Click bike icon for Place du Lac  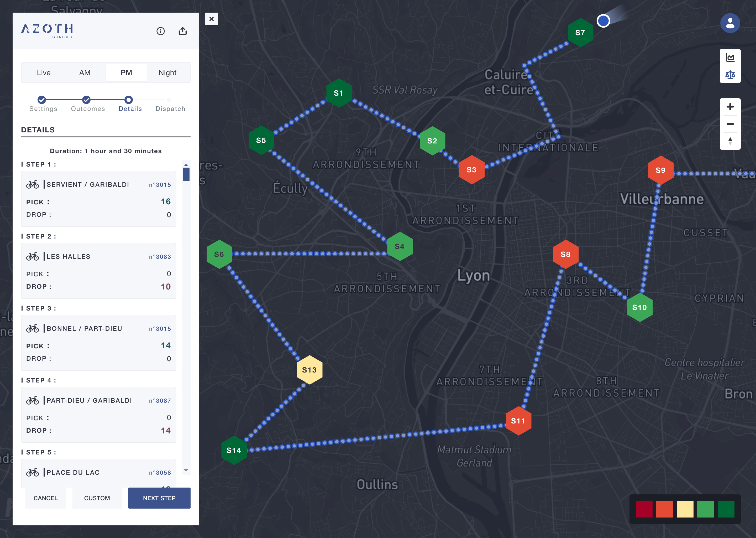coord(33,472)
